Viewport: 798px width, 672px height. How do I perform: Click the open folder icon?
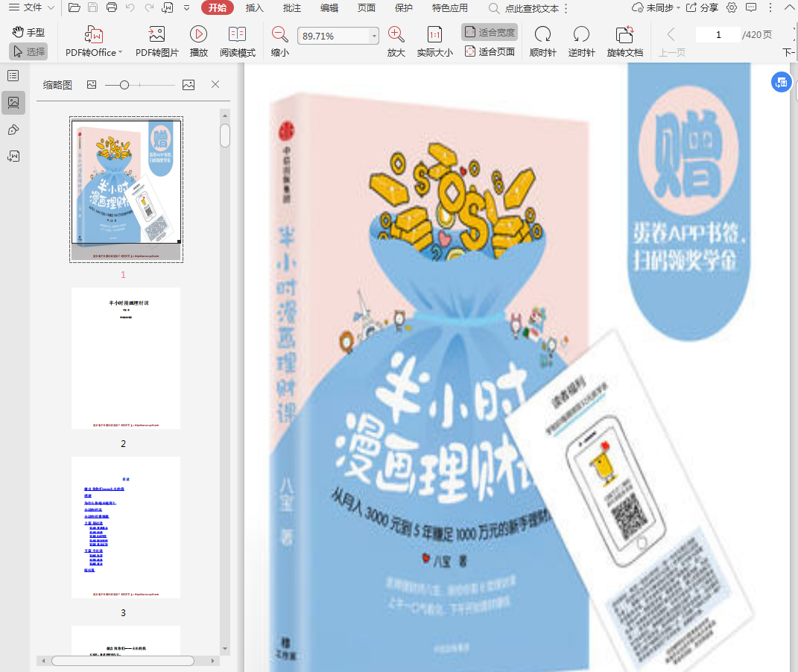(75, 7)
